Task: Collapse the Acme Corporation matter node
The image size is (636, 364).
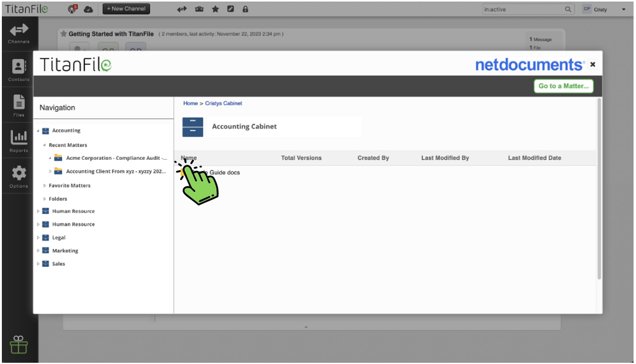Action: [50, 158]
